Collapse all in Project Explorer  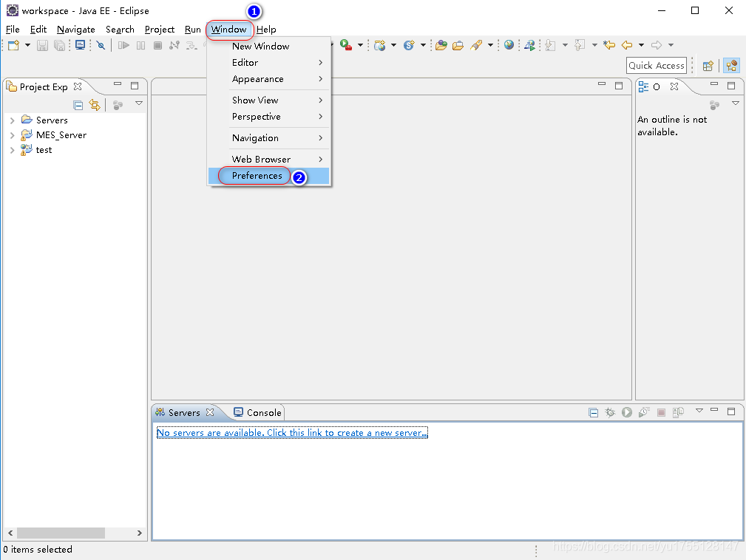(x=78, y=105)
